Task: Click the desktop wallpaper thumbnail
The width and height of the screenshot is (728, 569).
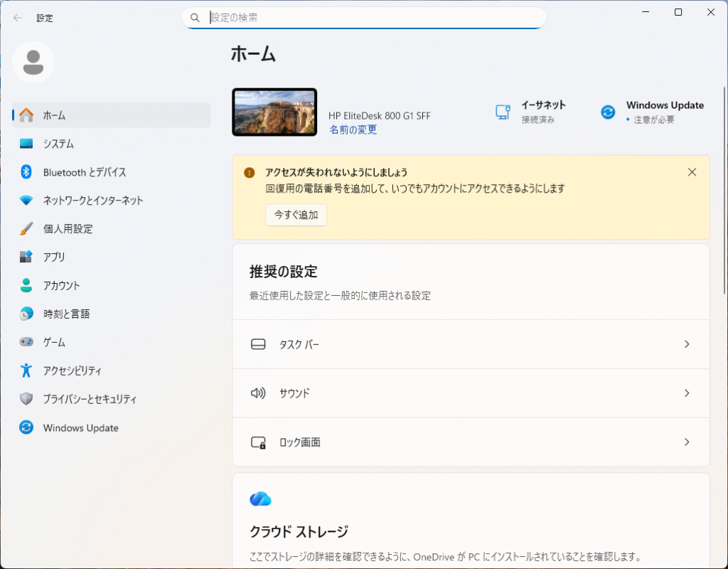Action: coord(274,112)
